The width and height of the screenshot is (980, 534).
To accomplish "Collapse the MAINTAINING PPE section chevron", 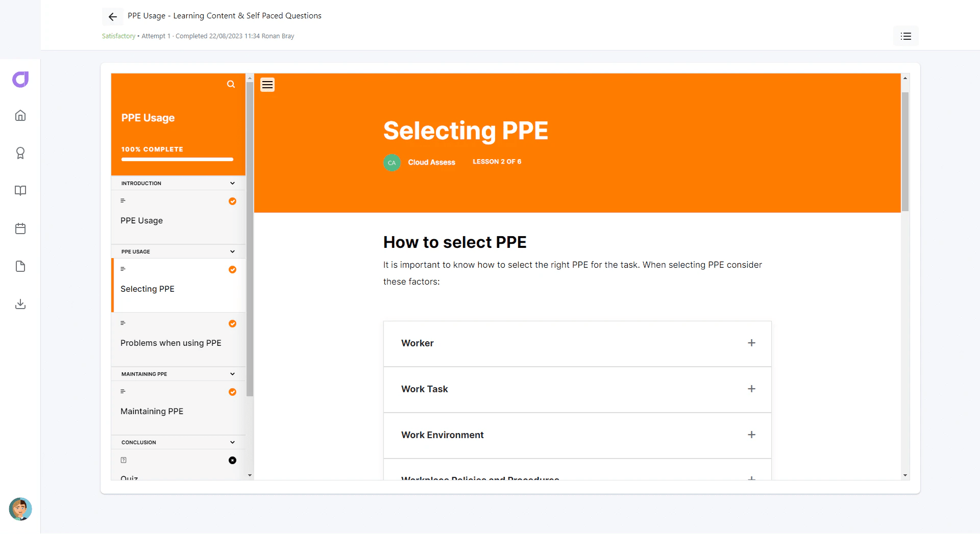I will click(x=232, y=374).
